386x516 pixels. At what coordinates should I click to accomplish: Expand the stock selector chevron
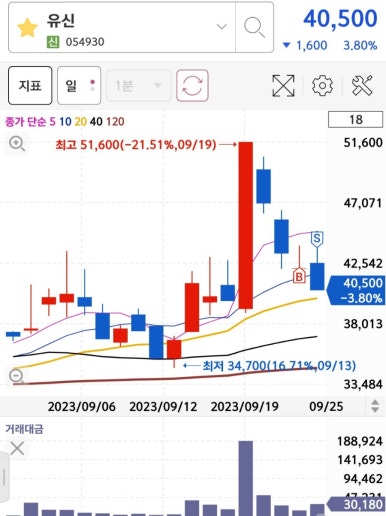[x=222, y=27]
